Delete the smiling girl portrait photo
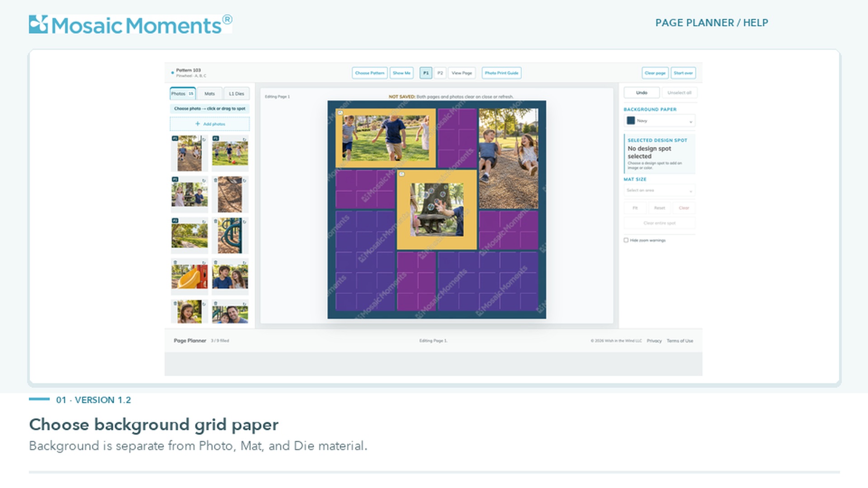Screen dimensions: 868x488 click(x=175, y=303)
